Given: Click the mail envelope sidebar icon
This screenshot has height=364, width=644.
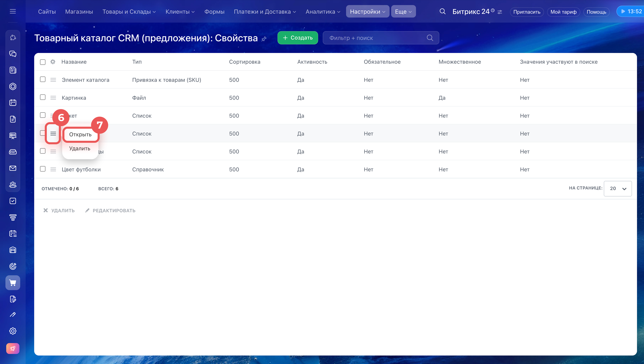Looking at the screenshot, I should 13,168.
